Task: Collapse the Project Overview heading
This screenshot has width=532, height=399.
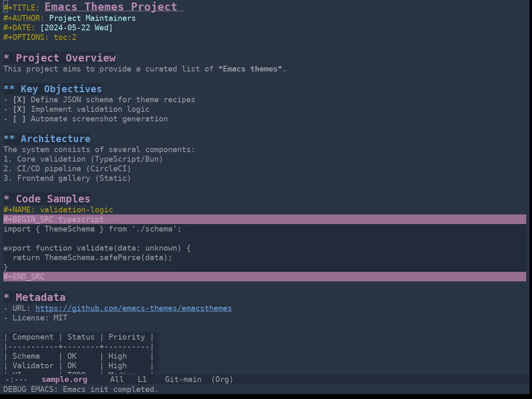Action: tap(66, 58)
